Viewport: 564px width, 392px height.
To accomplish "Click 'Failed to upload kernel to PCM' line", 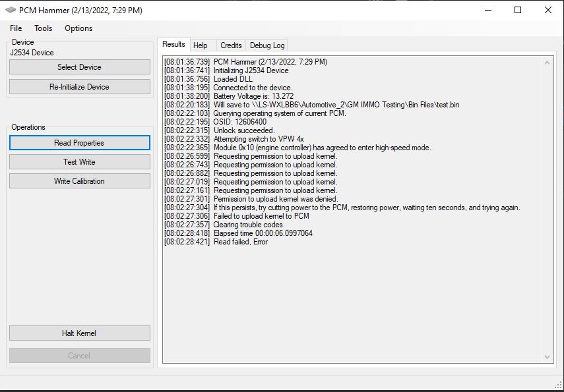I will tap(237, 216).
